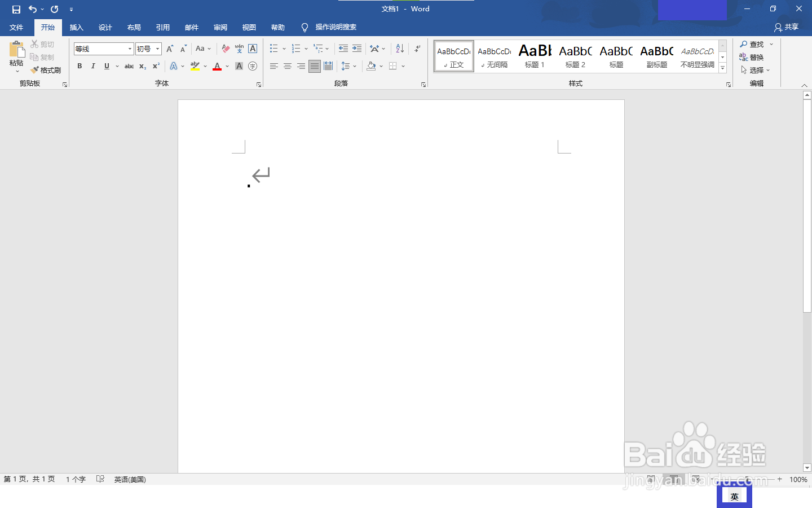
Task: Open the Change Case Aa dropdown
Action: point(203,49)
